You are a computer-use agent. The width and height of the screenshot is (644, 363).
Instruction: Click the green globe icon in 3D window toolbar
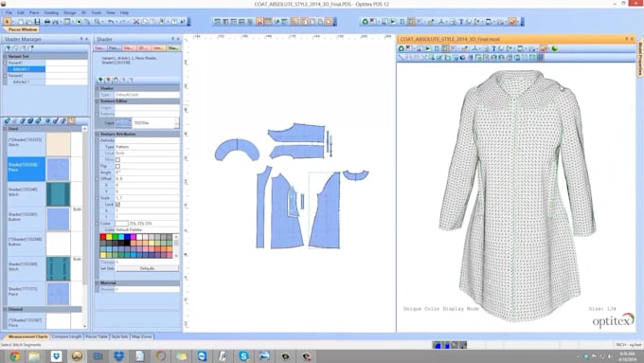point(554,48)
